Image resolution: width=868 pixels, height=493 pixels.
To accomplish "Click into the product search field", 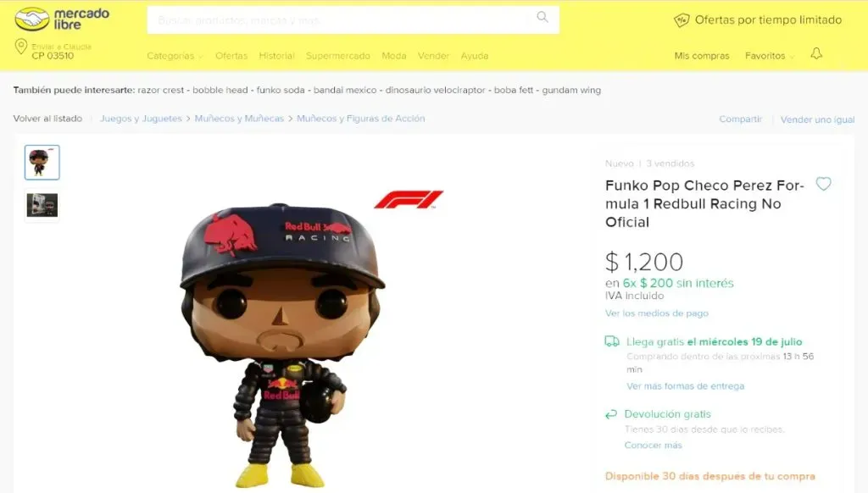I will pos(339,20).
